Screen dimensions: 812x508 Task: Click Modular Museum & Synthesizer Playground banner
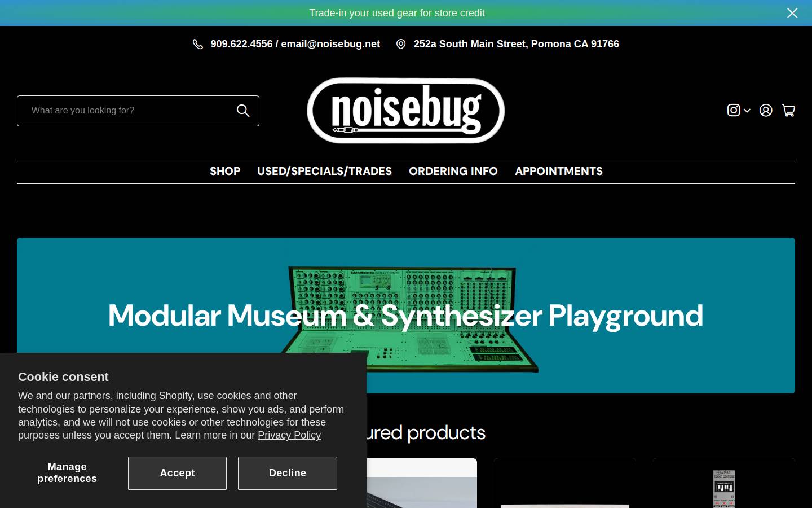tap(406, 316)
